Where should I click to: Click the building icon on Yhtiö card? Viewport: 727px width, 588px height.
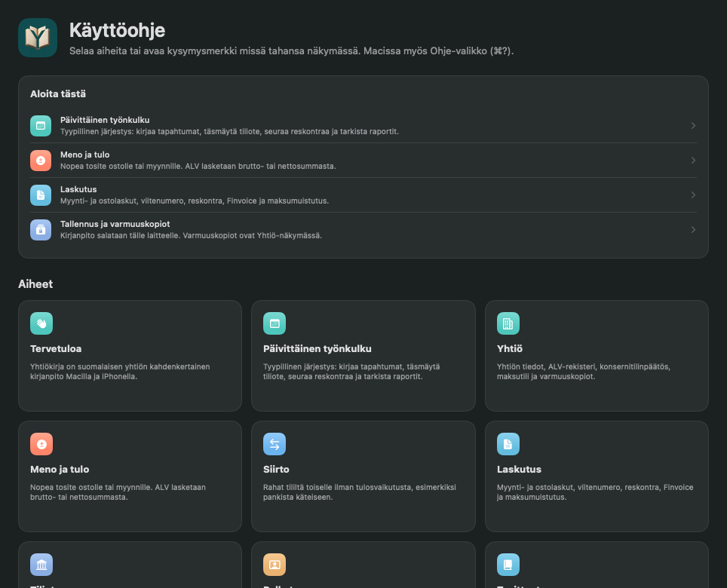coord(508,323)
